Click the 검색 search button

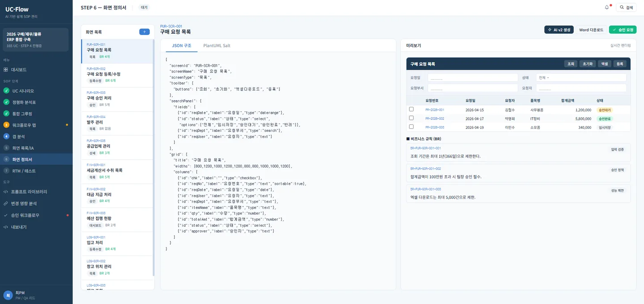[x=626, y=7]
